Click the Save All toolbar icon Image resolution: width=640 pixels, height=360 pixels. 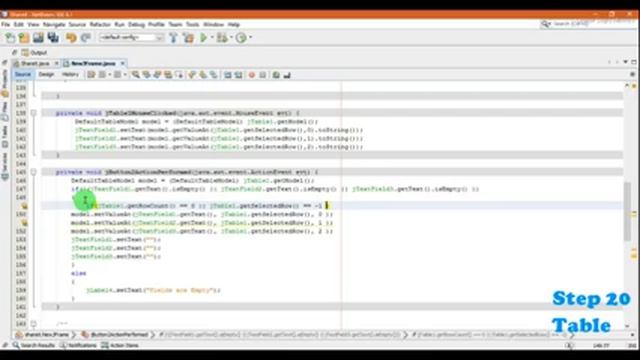pos(53,38)
